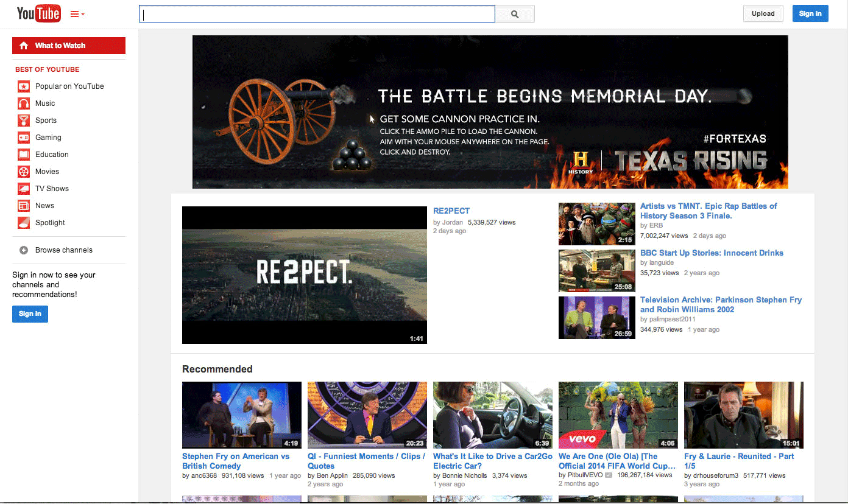The width and height of the screenshot is (848, 504).
Task: Open QI - Funniest Moments title link
Action: pyautogui.click(x=367, y=461)
